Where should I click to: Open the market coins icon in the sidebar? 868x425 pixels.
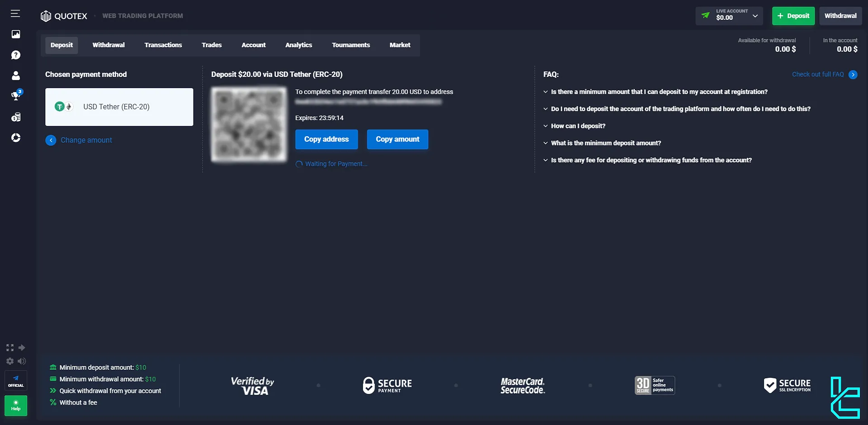coord(16,117)
